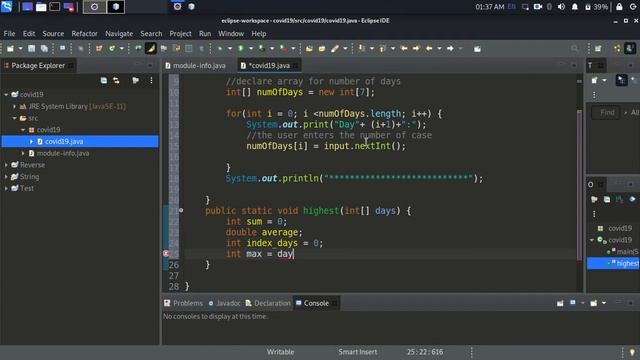Select main method in Outline view

623,252
